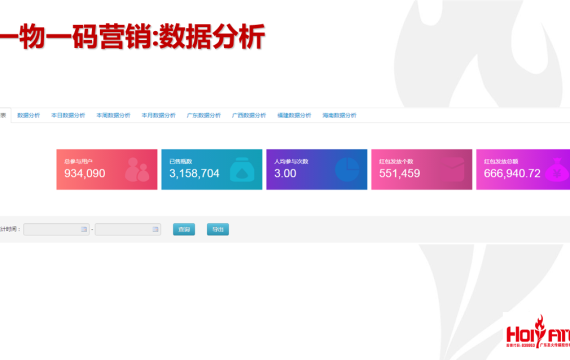Click pie chart icon on 3.00 card

pyautogui.click(x=347, y=169)
